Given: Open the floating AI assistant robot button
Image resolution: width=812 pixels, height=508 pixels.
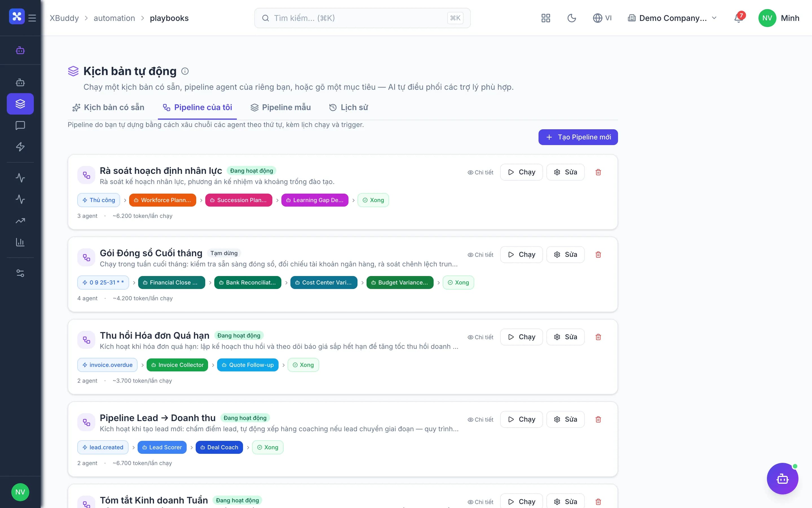Looking at the screenshot, I should pyautogui.click(x=782, y=478).
